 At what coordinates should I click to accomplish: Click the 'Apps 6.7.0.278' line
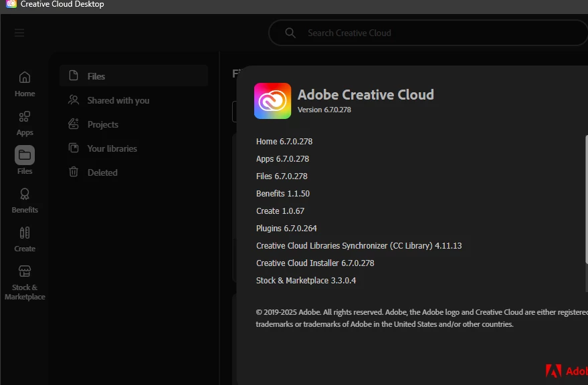(x=282, y=159)
